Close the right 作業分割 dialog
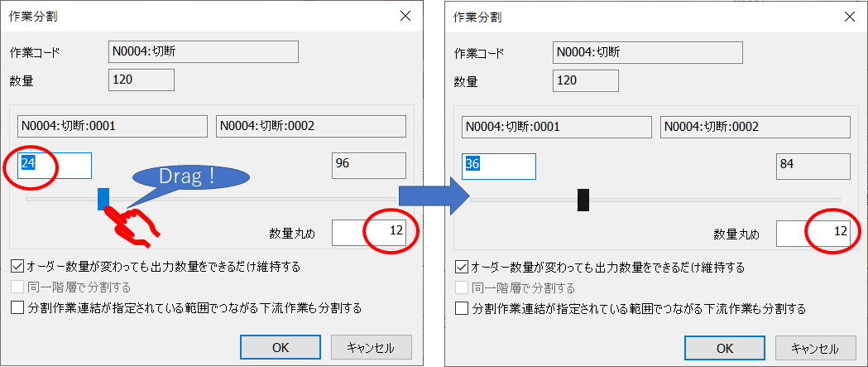 [x=849, y=17]
